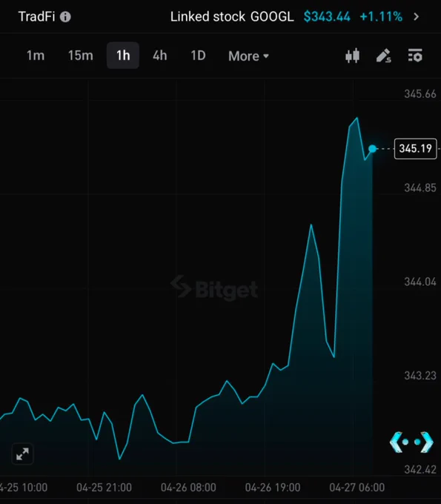Select the 1D timeframe

(198, 56)
